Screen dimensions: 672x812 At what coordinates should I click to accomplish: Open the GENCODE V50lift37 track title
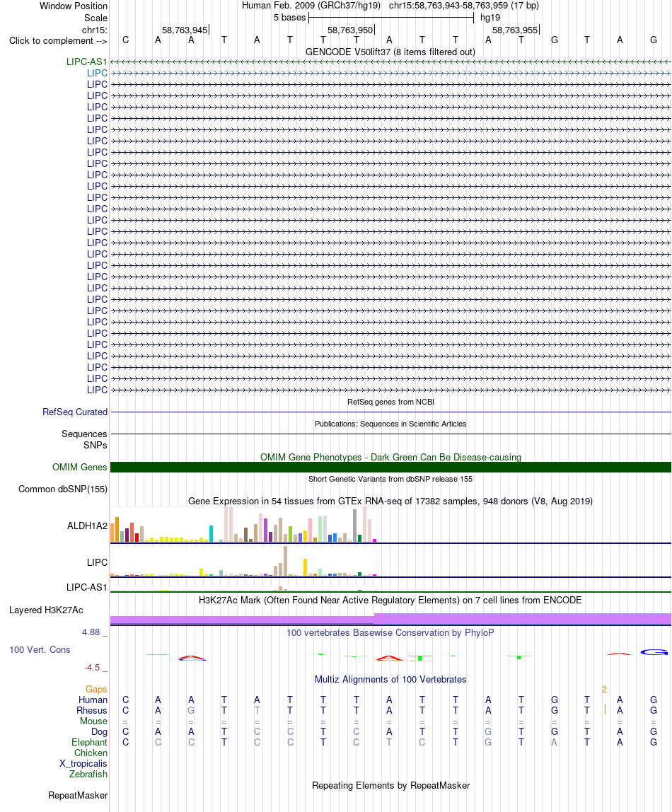point(390,52)
